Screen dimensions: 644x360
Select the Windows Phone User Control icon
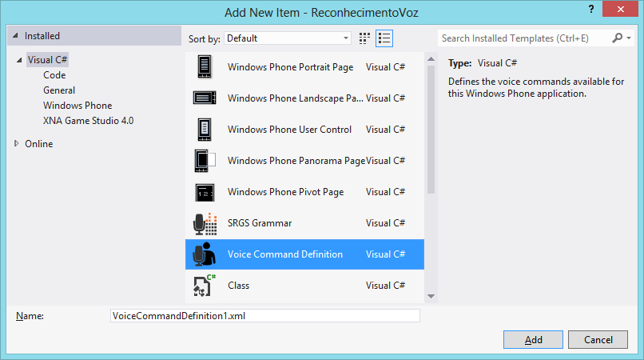(x=205, y=129)
